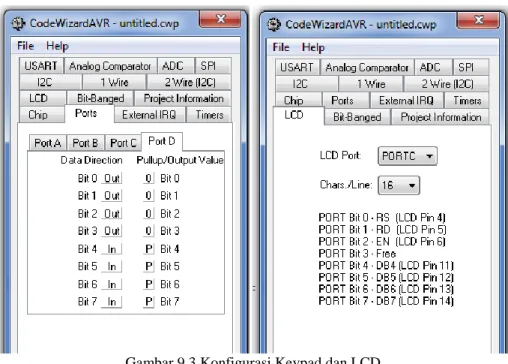Open Project Information tab in right window
Image resolution: width=508 pixels, height=364 pixels.
click(440, 117)
